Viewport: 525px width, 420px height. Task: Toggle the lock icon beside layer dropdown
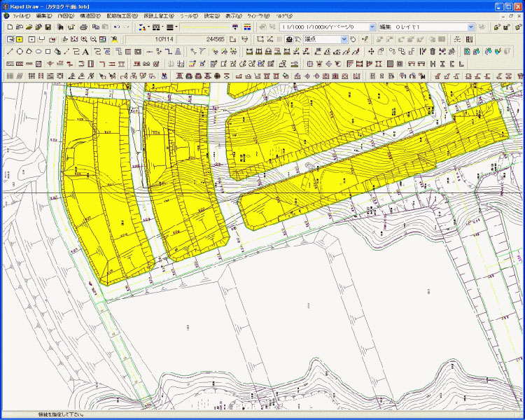(x=496, y=27)
